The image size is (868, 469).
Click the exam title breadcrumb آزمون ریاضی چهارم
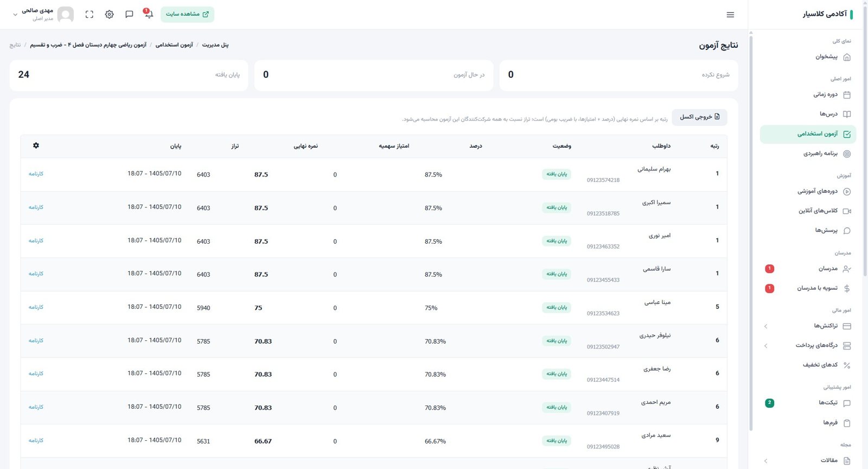coord(88,45)
